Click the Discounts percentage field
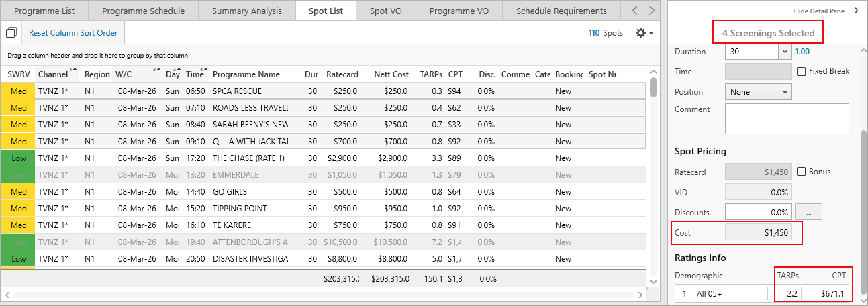Viewport: 868px width, 306px height. (759, 212)
